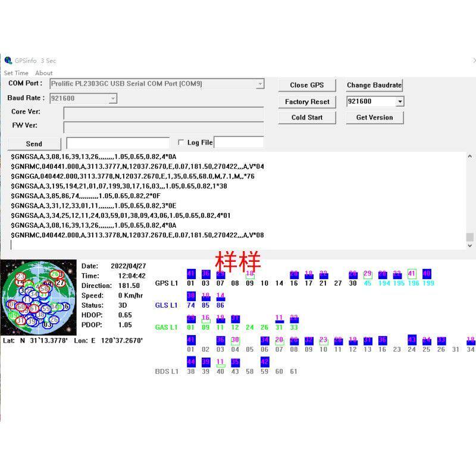Click the GPS L1 satellite 199 signal bar
Image resolution: width=476 pixels, height=476 pixels.
coord(427,274)
